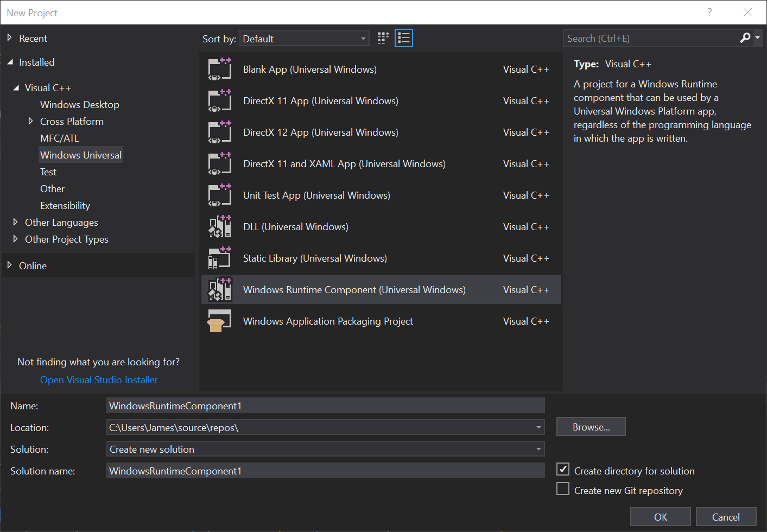Click the Windows Application Packaging Project icon
The height and width of the screenshot is (532, 767).
coord(219,321)
